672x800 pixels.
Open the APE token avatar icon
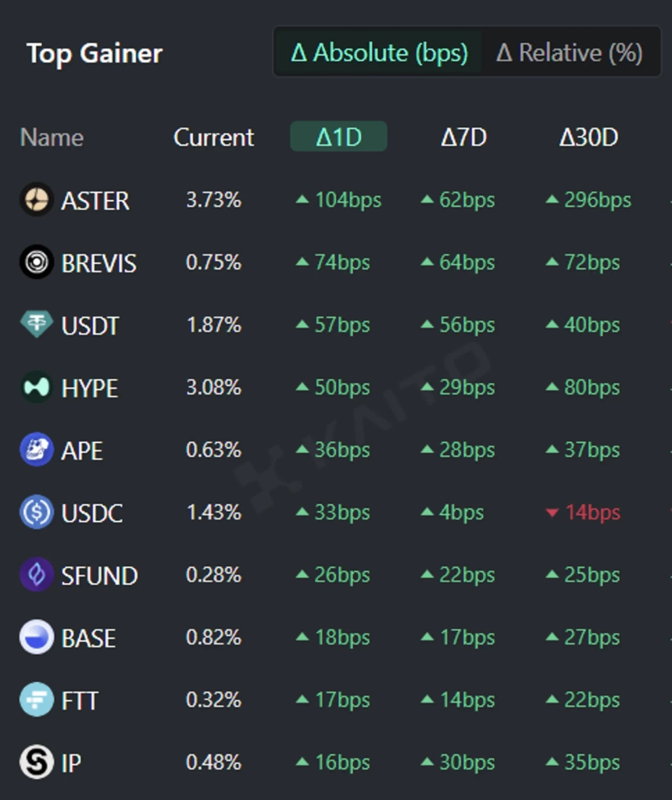[x=36, y=450]
